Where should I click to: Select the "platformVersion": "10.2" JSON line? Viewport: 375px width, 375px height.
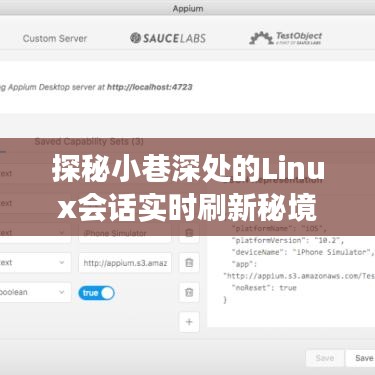288,240
